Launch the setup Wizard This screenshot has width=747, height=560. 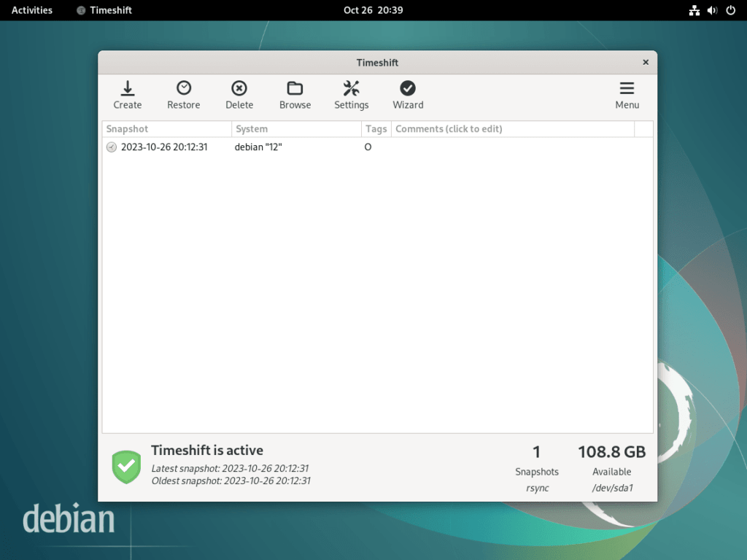click(407, 95)
